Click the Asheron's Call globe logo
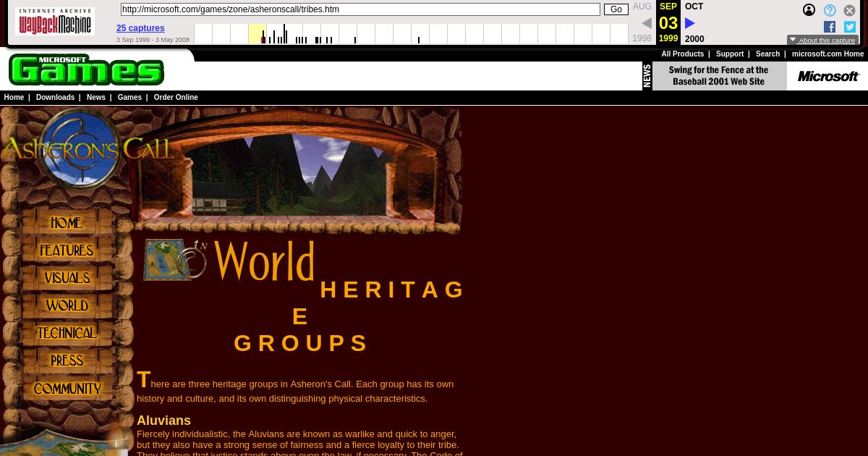Viewport: 868px width, 456px height. click(81, 148)
